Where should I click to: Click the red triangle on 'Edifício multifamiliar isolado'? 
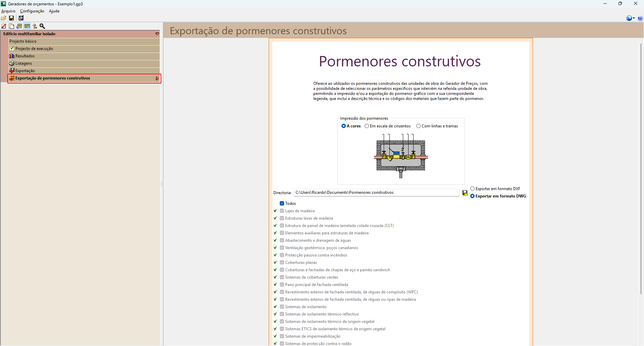(x=157, y=34)
